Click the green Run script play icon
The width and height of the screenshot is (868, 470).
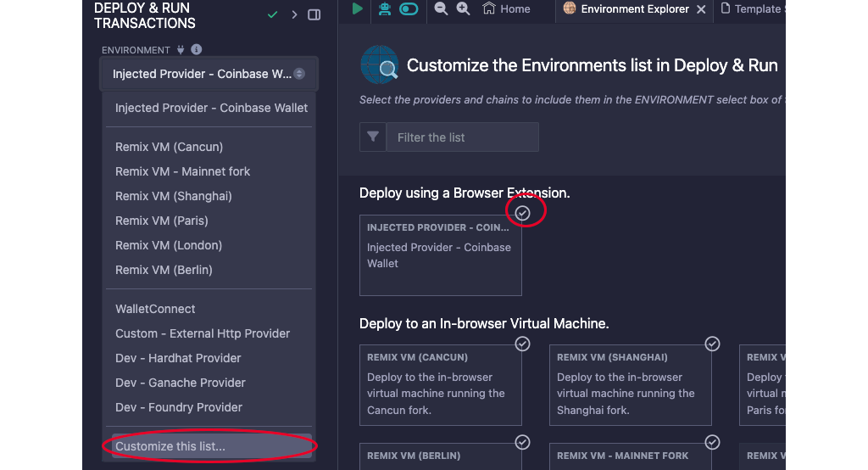point(358,8)
